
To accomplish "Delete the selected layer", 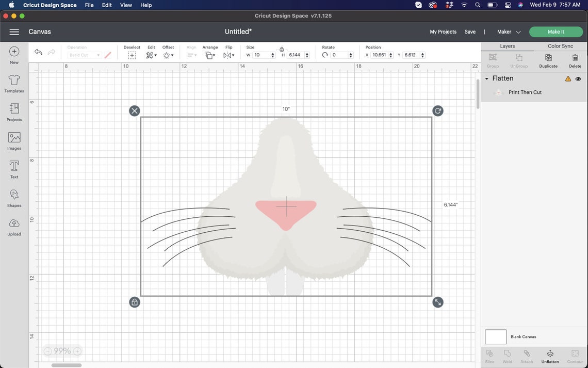I will click(x=575, y=61).
